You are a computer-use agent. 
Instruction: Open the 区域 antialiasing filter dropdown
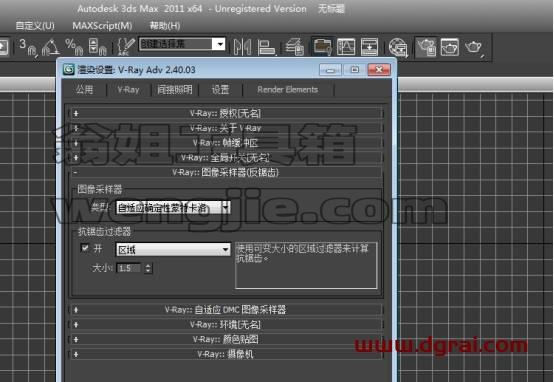point(173,250)
